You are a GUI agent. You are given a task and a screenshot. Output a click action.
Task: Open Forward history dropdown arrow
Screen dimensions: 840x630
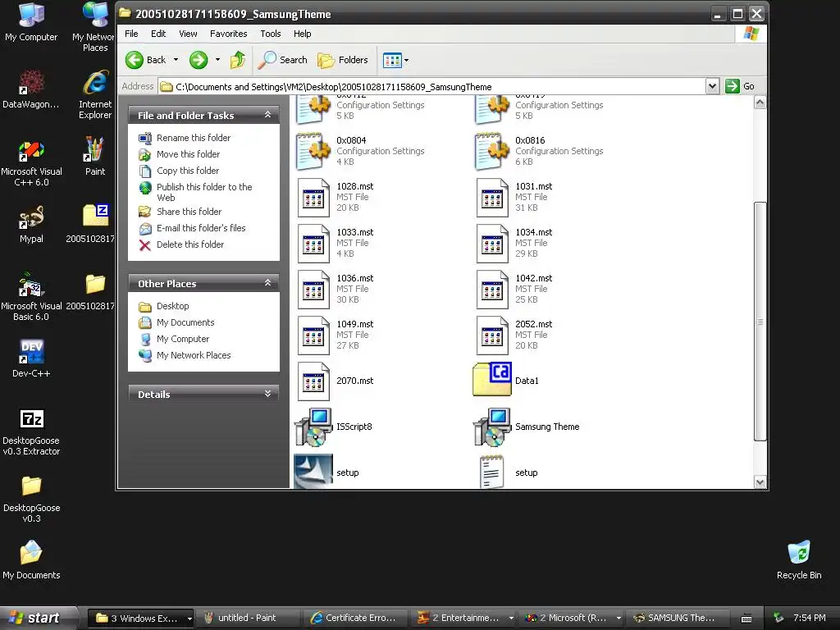coord(217,60)
